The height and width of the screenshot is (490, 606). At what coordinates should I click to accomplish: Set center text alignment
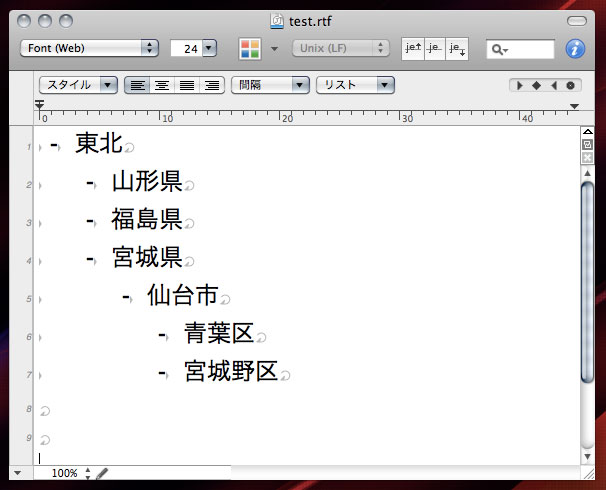[x=162, y=85]
